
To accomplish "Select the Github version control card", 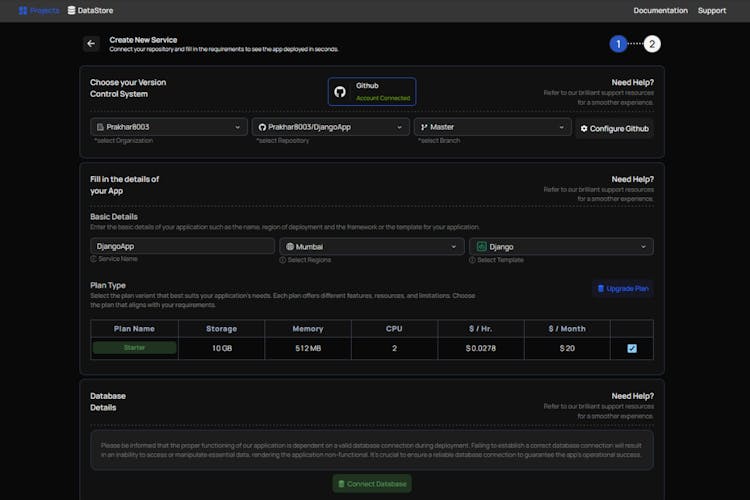I will pos(372,91).
